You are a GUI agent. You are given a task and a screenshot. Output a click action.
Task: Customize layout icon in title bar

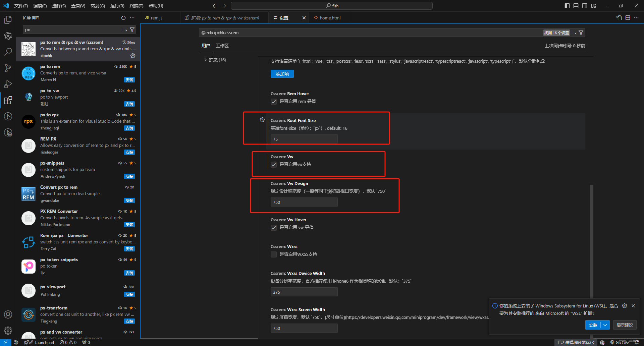594,6
